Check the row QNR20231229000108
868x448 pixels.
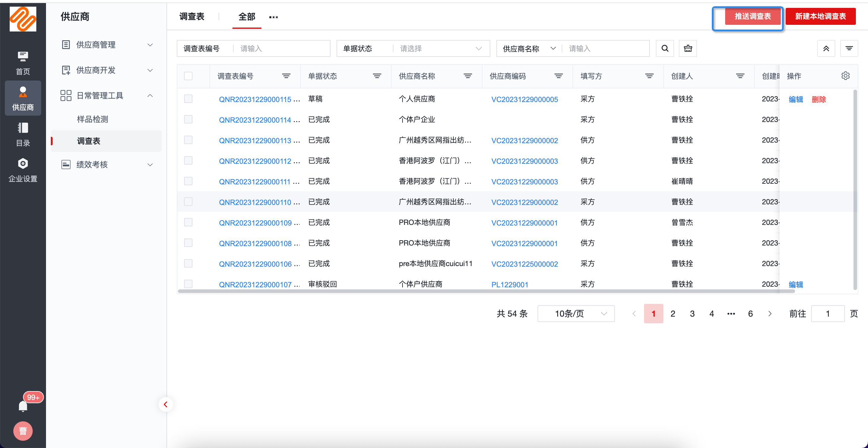tap(188, 242)
